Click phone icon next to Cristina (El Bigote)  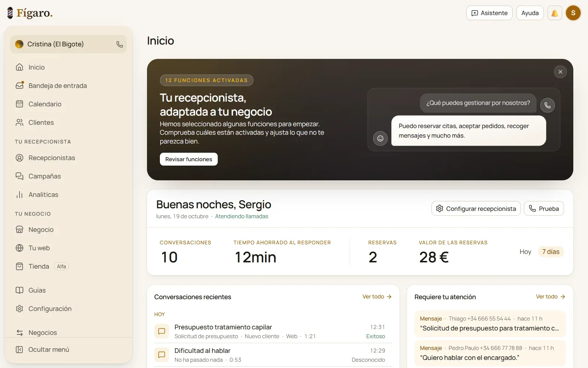tap(119, 44)
